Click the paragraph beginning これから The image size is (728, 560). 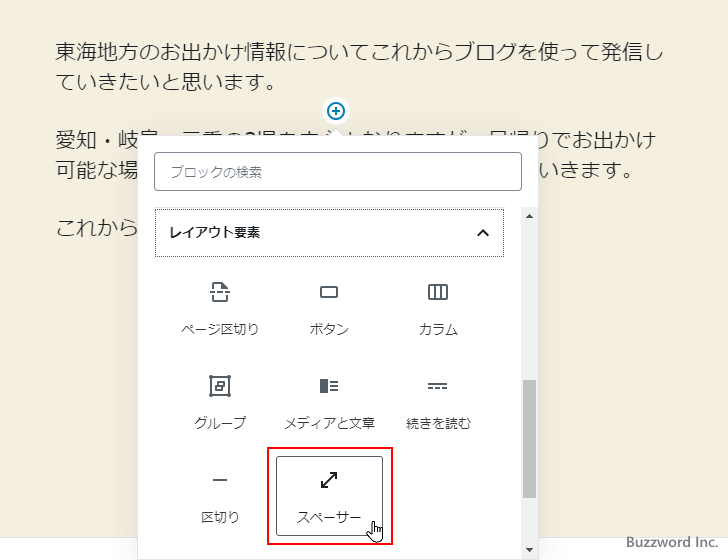click(97, 228)
